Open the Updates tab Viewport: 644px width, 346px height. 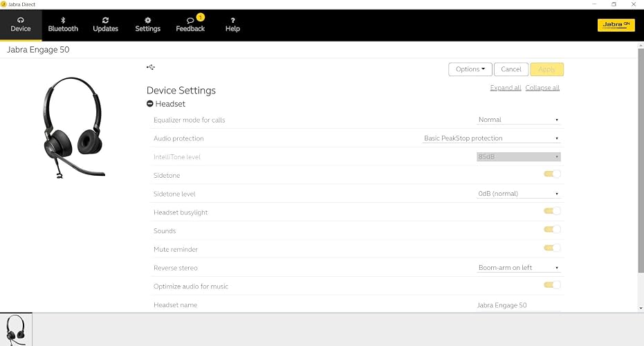(x=106, y=25)
